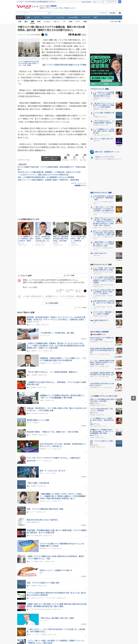138x644 pixels.
Task: Select the エキスパート tab
Action: [48, 17]
